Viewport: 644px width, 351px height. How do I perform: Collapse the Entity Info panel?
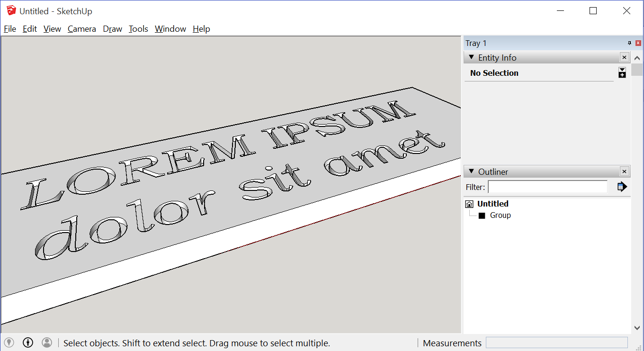[x=471, y=57]
